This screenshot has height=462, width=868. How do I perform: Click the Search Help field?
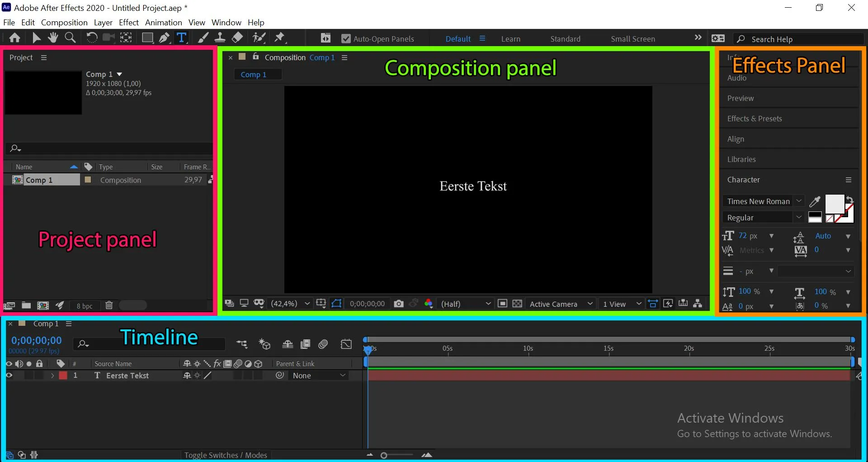pyautogui.click(x=799, y=39)
